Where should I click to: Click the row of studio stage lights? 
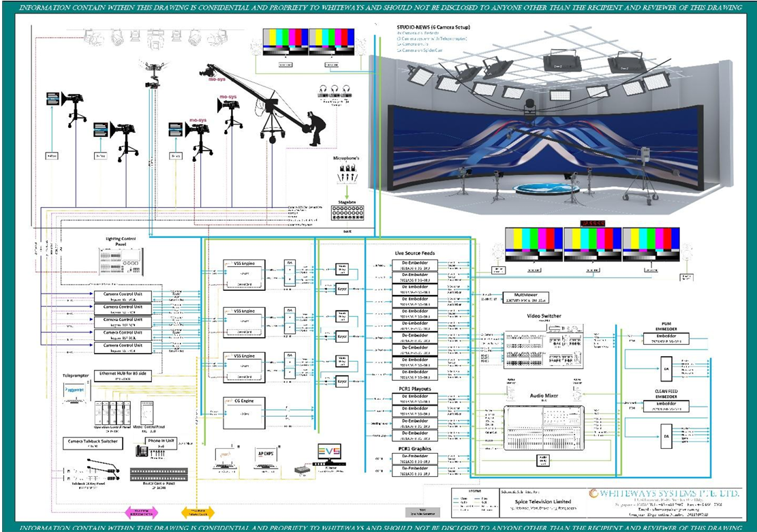156,37
